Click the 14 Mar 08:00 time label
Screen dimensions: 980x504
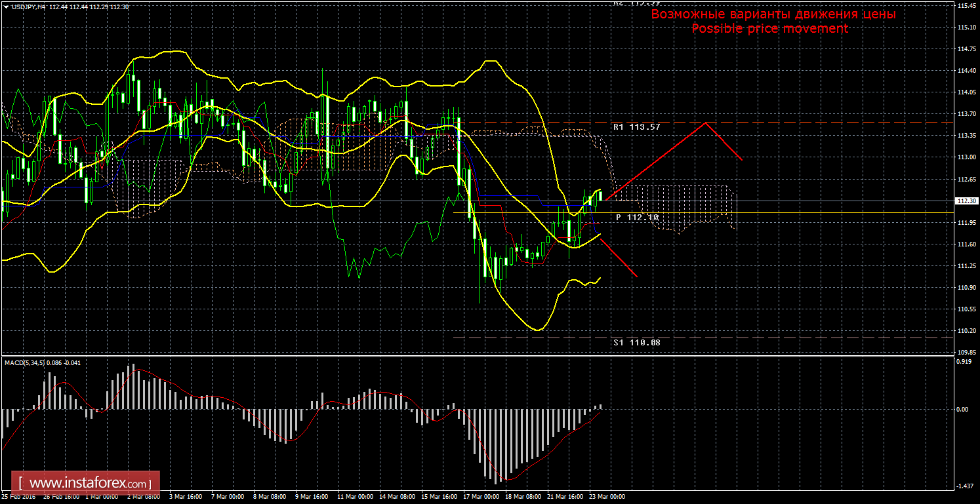coord(399,497)
